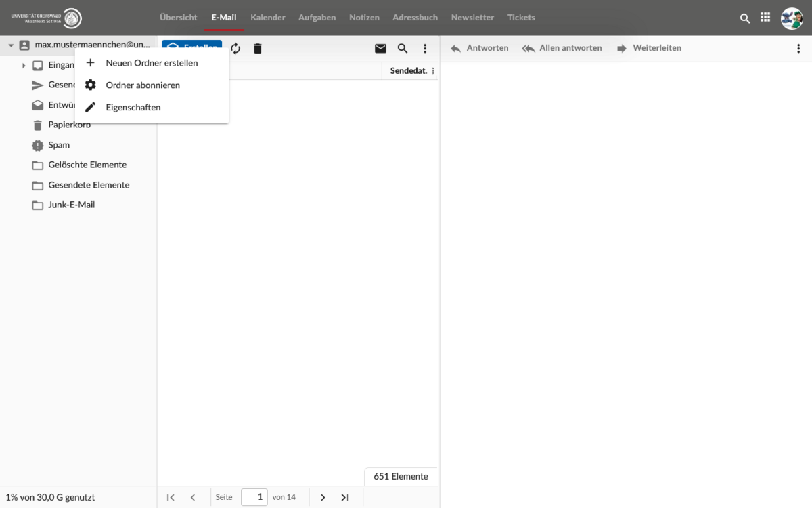812x508 pixels.
Task: Expand the Eingang inbox folder tree
Action: point(24,66)
